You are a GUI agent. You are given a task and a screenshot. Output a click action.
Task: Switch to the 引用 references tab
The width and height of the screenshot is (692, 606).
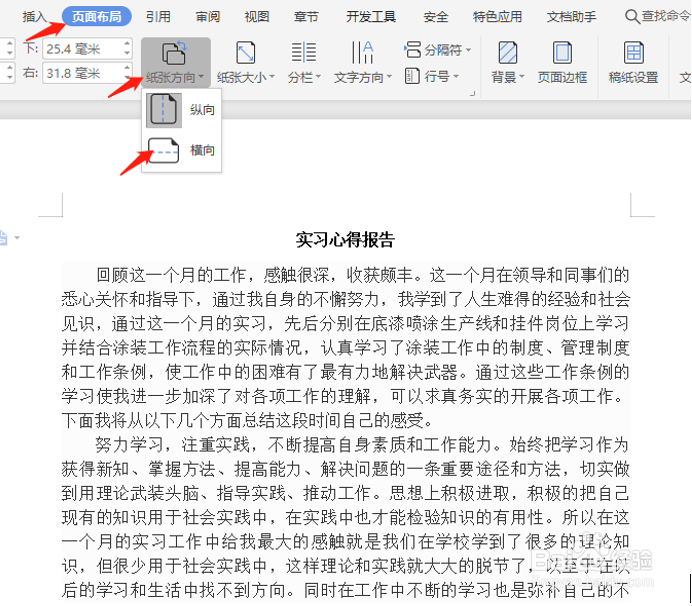pos(158,17)
